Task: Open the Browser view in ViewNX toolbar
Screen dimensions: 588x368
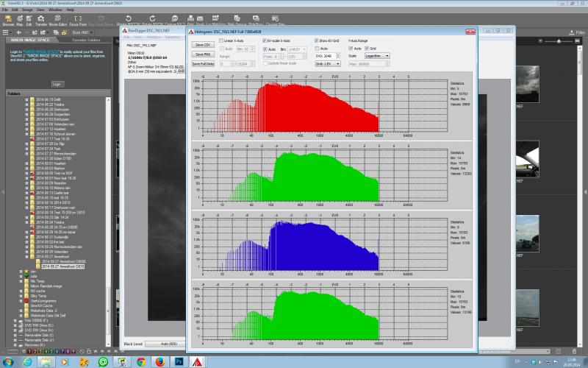Action: pyautogui.click(x=8, y=21)
